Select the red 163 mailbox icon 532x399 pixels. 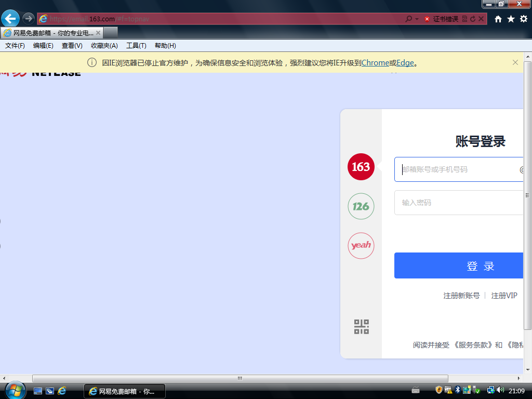[x=361, y=167]
